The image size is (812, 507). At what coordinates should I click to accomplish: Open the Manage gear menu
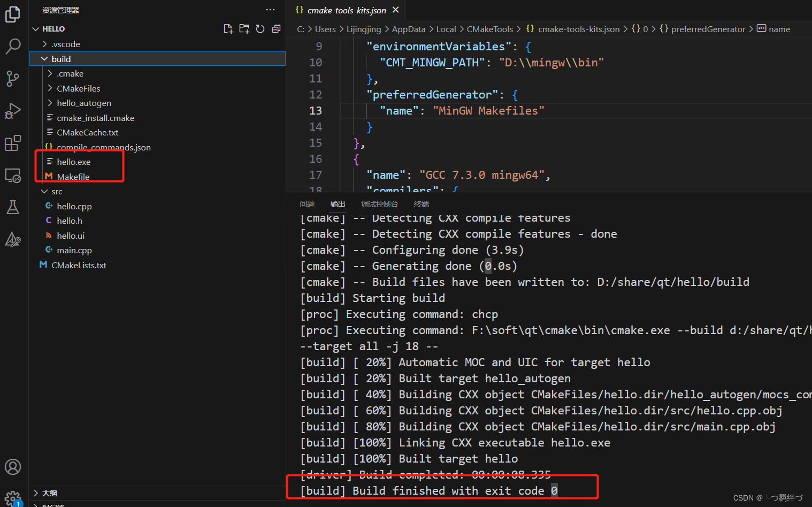click(13, 498)
